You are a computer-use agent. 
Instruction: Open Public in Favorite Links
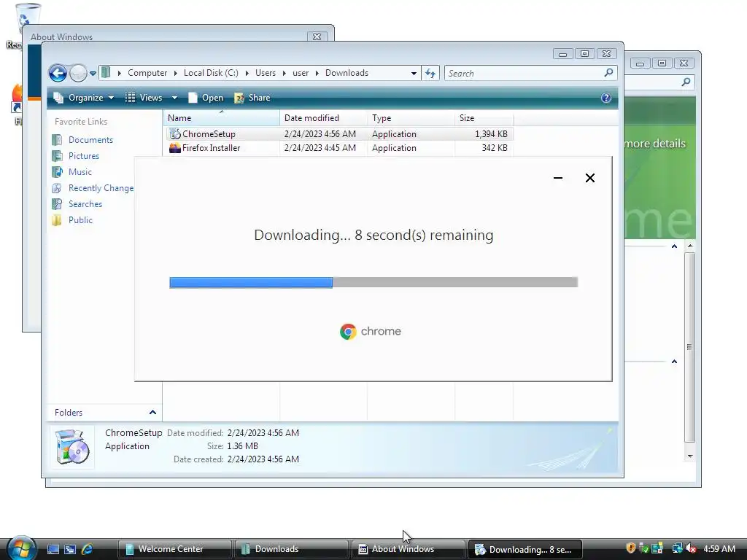click(80, 220)
